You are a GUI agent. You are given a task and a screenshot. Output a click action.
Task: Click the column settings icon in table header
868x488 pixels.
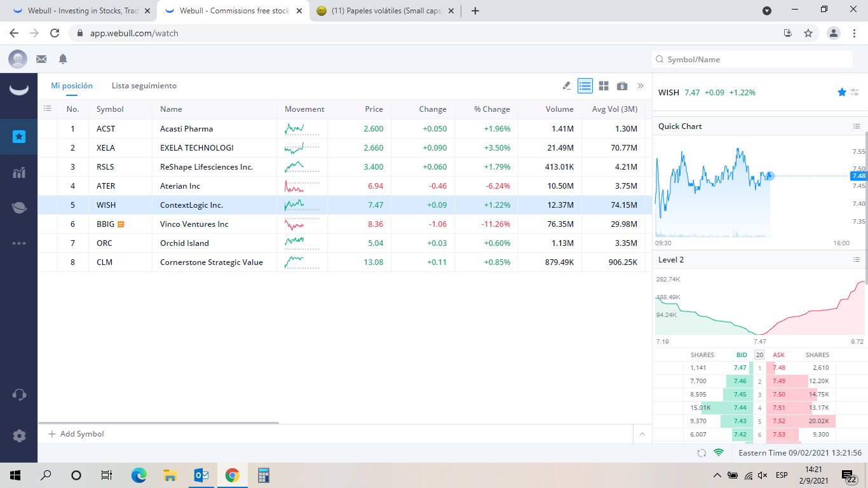point(47,109)
